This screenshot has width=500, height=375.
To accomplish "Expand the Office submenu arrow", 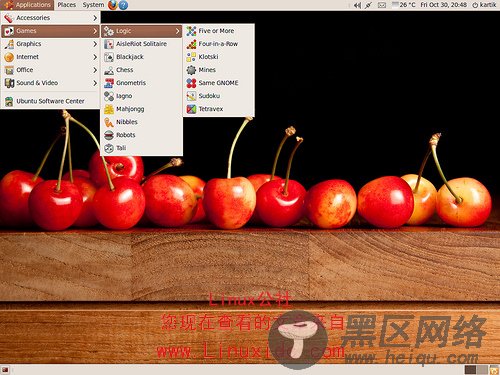I will click(95, 70).
